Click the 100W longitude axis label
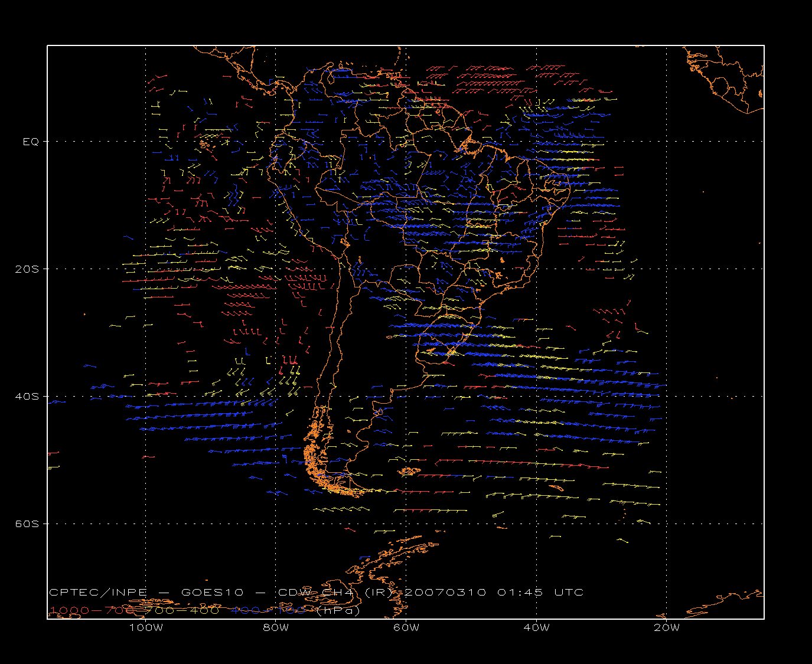 [146, 627]
